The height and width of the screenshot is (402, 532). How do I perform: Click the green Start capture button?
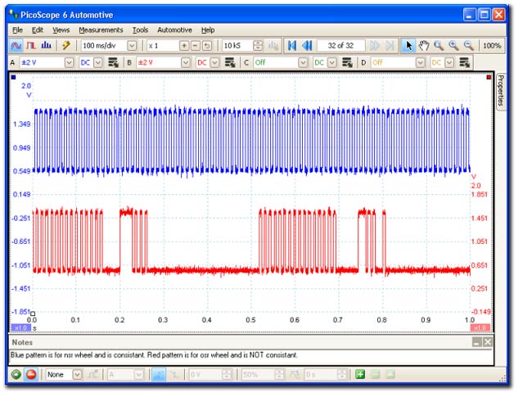point(16,374)
